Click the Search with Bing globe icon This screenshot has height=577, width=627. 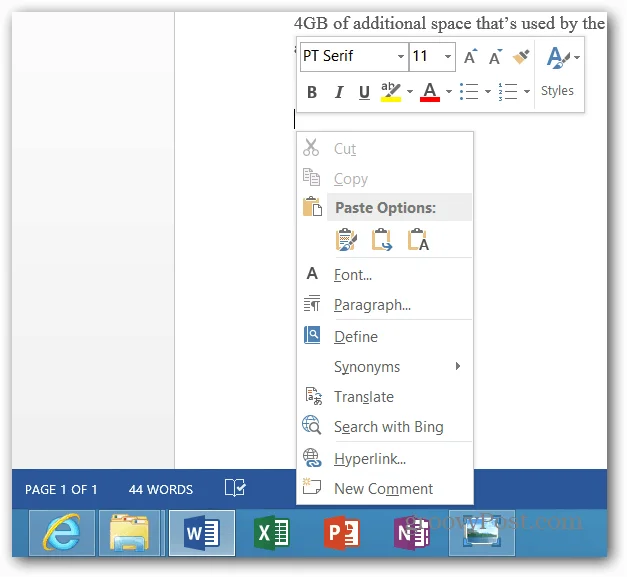(x=312, y=425)
